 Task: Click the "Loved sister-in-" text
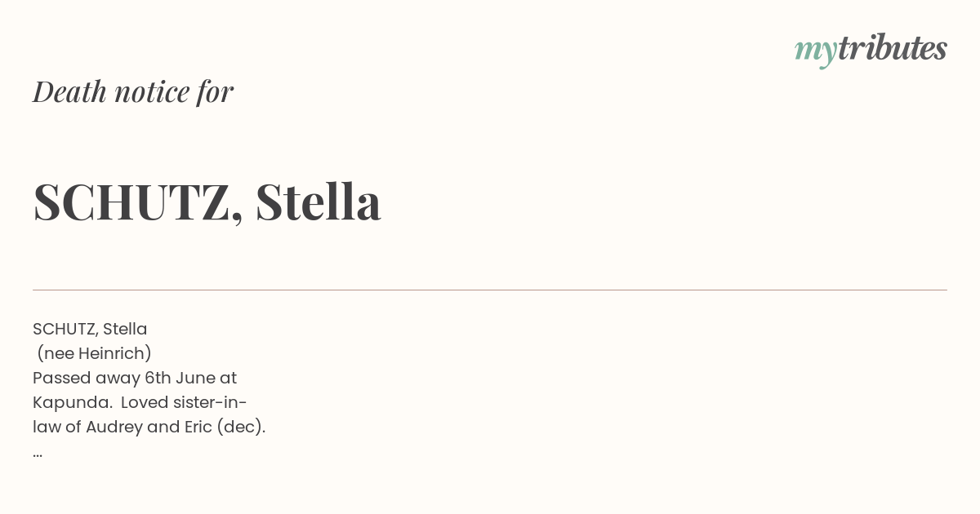click(x=184, y=402)
